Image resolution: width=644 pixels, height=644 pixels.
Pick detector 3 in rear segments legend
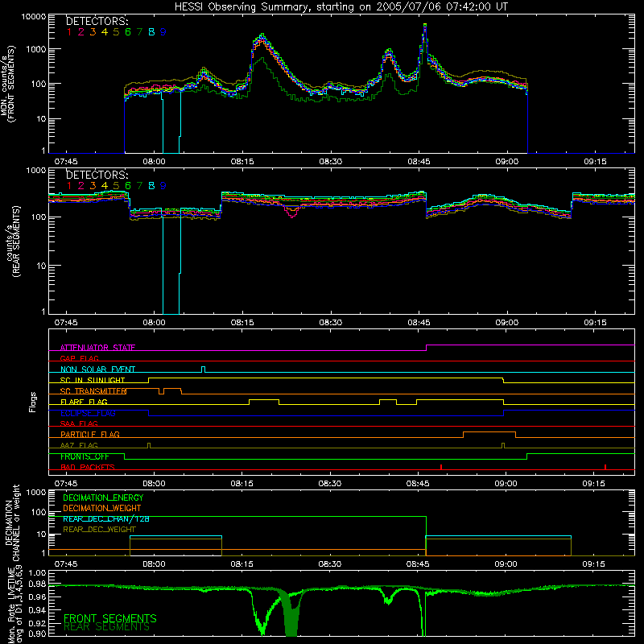(93, 186)
